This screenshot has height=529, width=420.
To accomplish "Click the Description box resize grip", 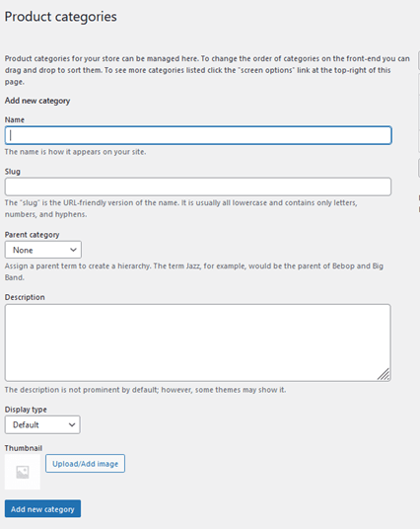I will pyautogui.click(x=384, y=374).
